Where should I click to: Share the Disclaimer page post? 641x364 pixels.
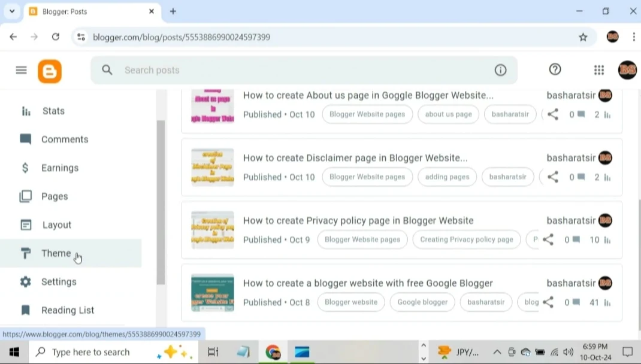pos(553,177)
